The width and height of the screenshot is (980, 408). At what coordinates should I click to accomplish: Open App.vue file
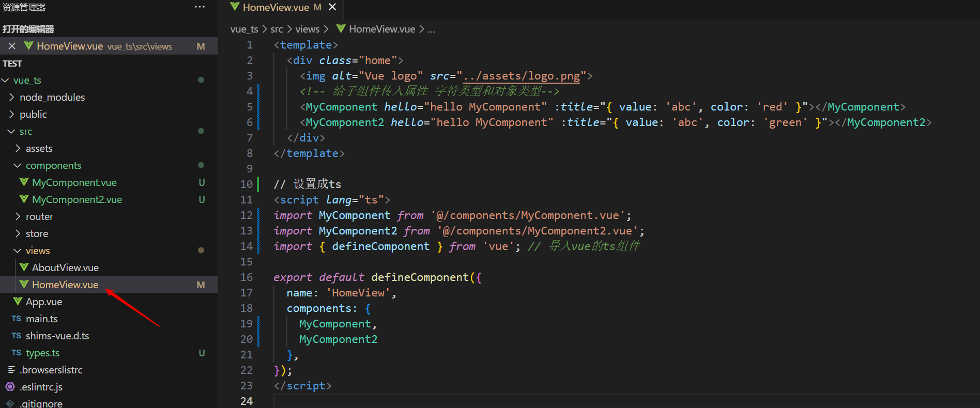(44, 302)
